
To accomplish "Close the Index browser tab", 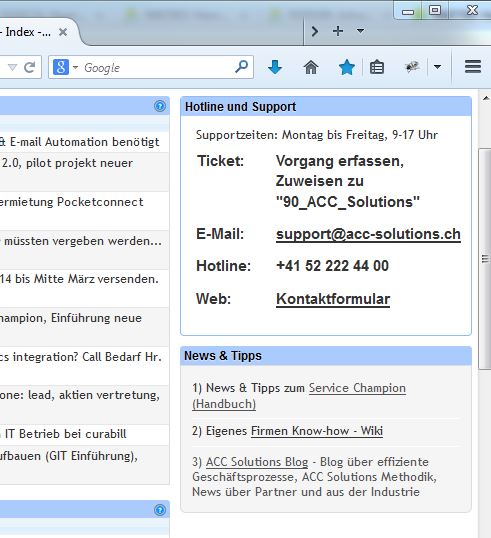I will (x=63, y=32).
